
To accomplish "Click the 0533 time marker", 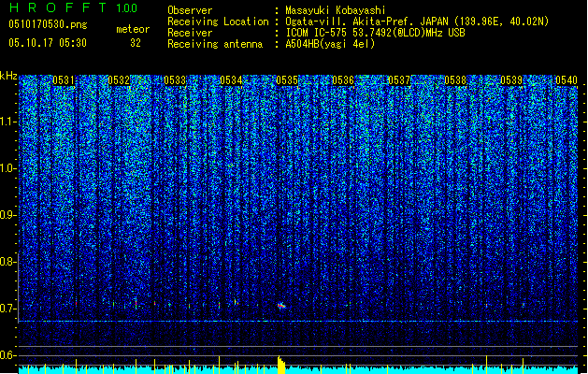I will pyautogui.click(x=175, y=80).
